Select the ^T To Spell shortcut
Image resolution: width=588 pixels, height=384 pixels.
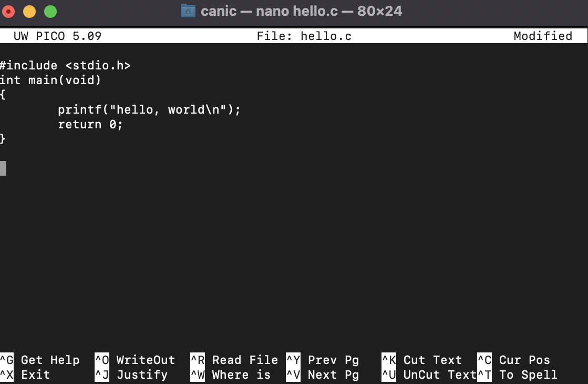tap(518, 375)
